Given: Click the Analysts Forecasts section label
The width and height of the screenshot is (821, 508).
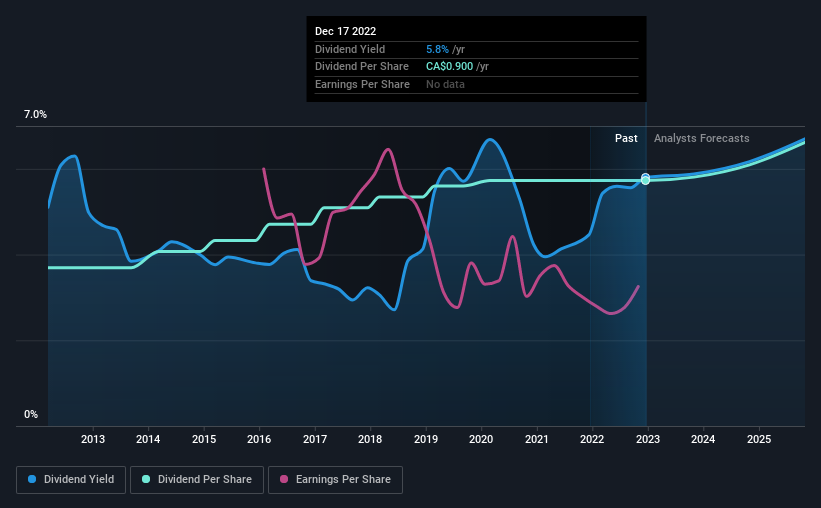Looking at the screenshot, I should [x=702, y=138].
